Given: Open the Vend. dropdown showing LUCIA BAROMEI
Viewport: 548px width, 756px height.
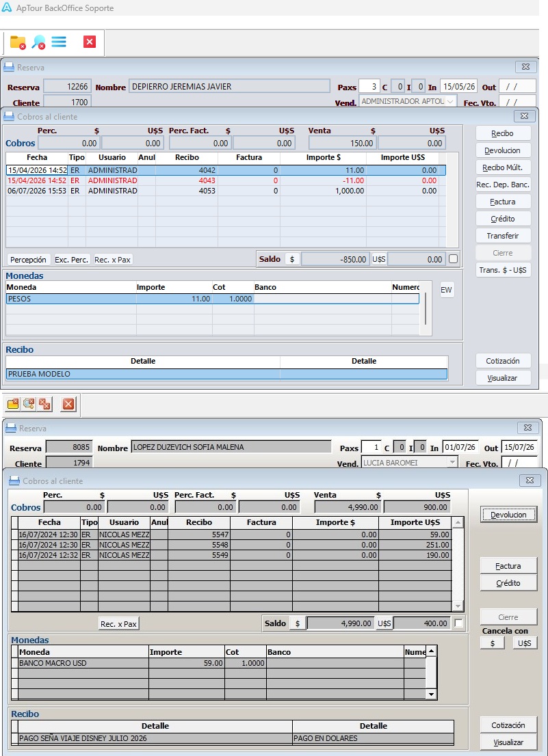Looking at the screenshot, I should point(452,462).
